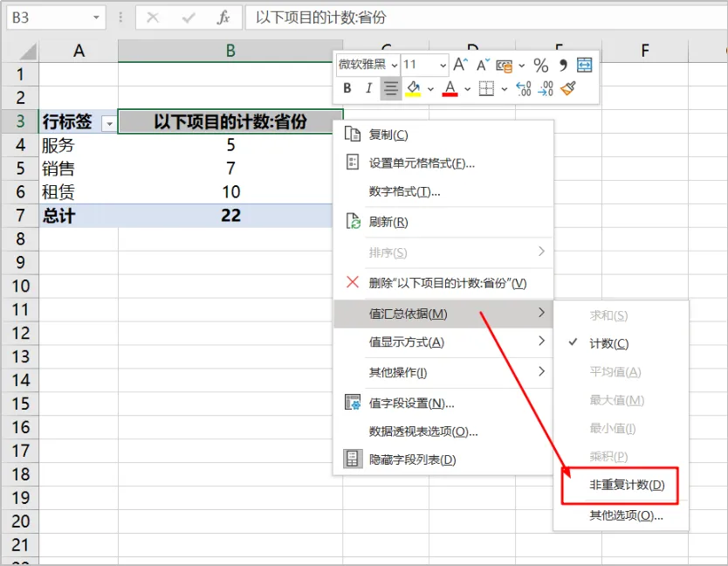Image resolution: width=728 pixels, height=566 pixels.
Task: Decrease font size with small A icon
Action: (x=482, y=65)
